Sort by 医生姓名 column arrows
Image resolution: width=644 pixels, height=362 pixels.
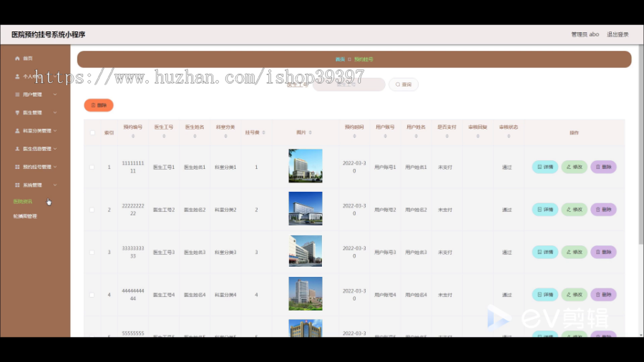point(195,136)
